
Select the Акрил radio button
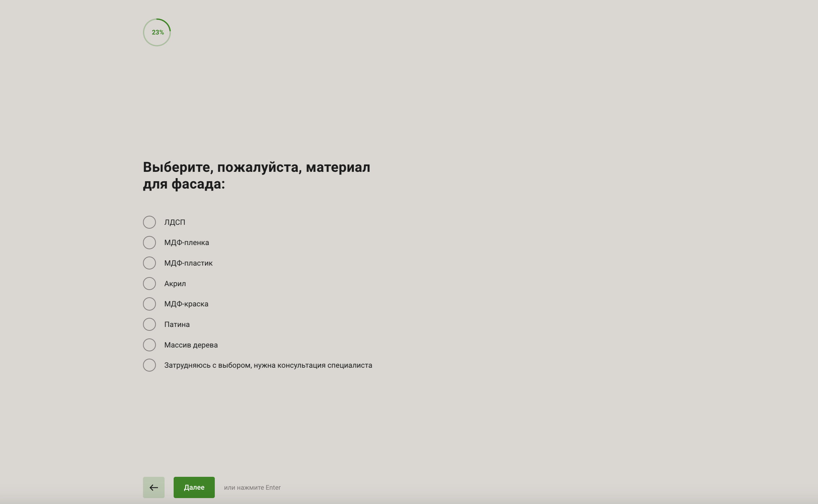[x=149, y=283]
